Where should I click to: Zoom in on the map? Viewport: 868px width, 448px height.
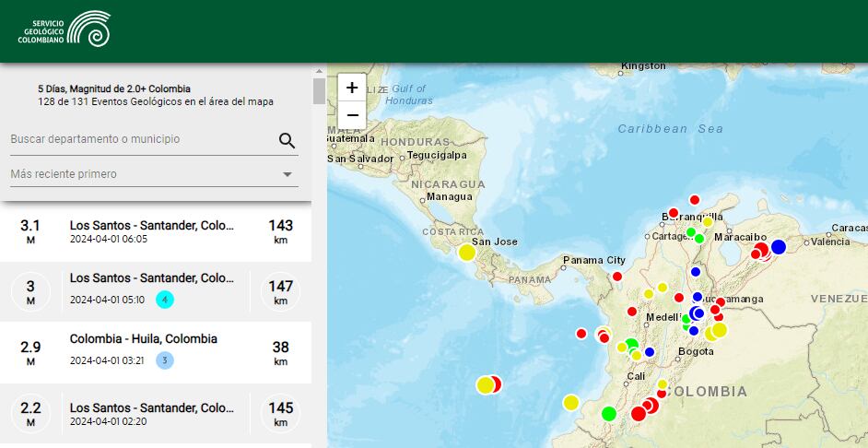(352, 88)
